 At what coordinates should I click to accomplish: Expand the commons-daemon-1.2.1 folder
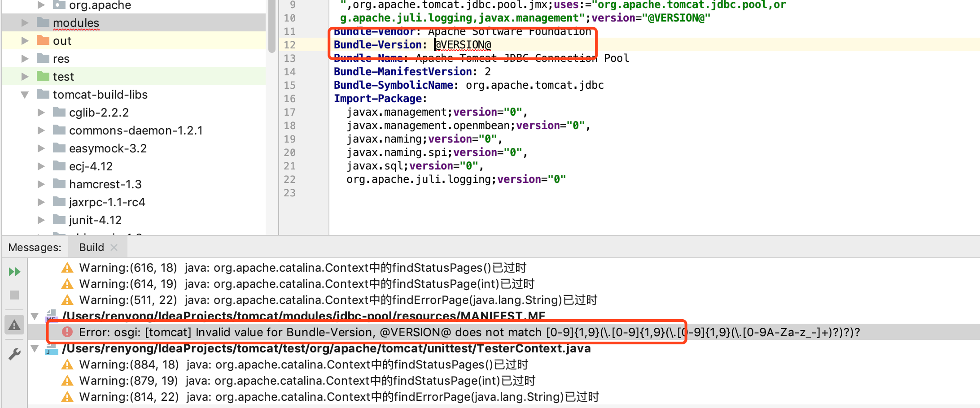coord(41,130)
